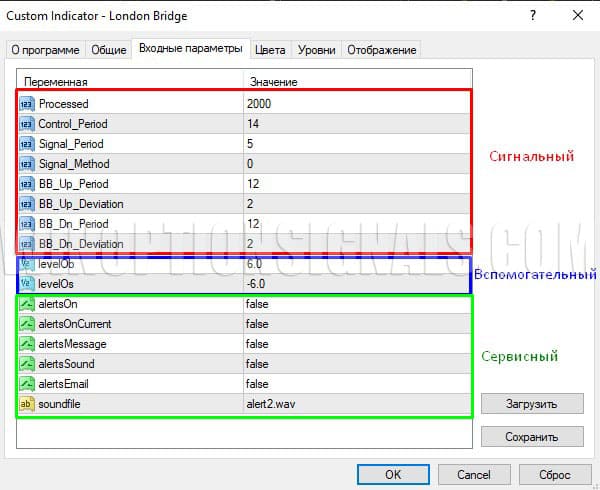Screen dimensions: 600x490
Task: Open the Уровни tab
Action: click(x=317, y=50)
